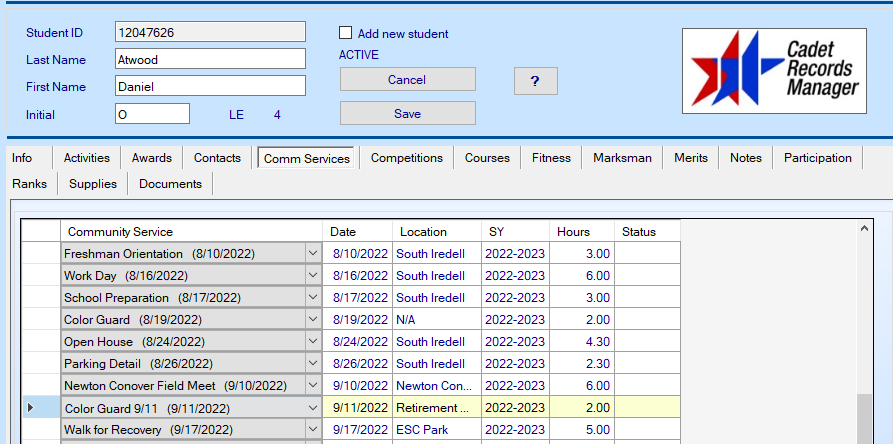Expand the Newton Conover Field Meet dropdown

click(313, 386)
